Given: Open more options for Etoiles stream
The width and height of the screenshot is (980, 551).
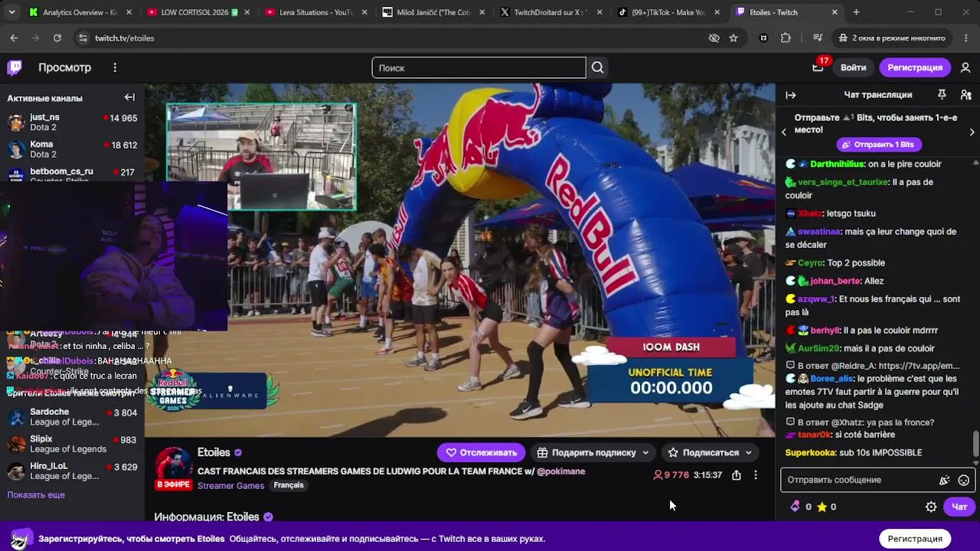Looking at the screenshot, I should point(756,475).
